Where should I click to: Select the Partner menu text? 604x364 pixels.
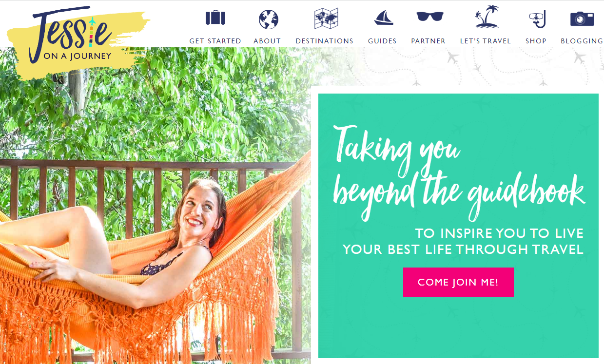(x=429, y=41)
